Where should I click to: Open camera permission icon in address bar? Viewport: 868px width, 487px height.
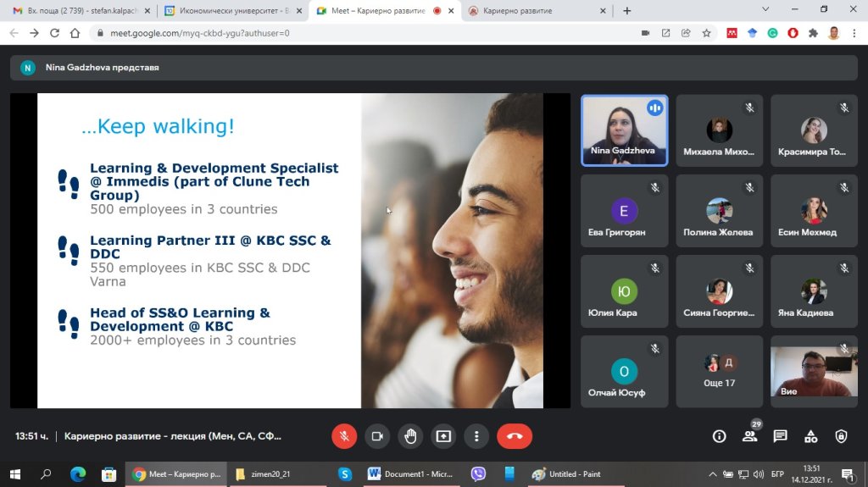click(x=645, y=33)
